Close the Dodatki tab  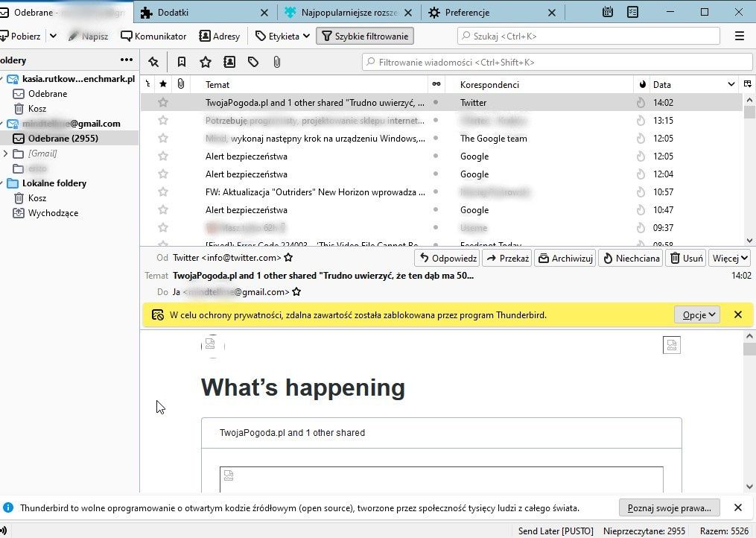pyautogui.click(x=264, y=13)
